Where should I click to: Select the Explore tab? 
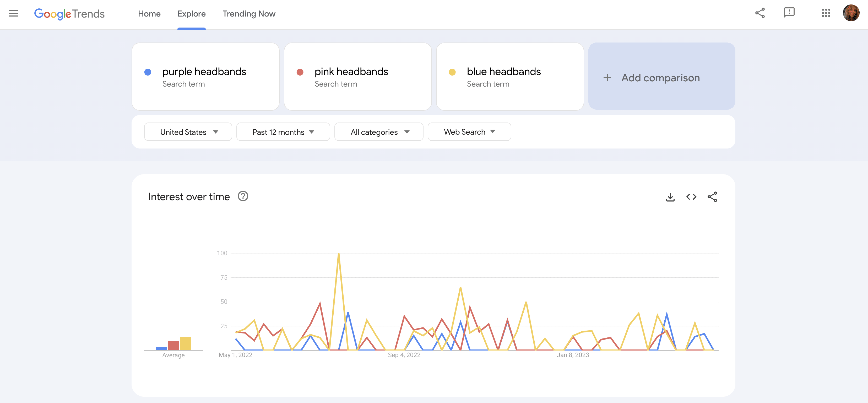[x=191, y=14]
